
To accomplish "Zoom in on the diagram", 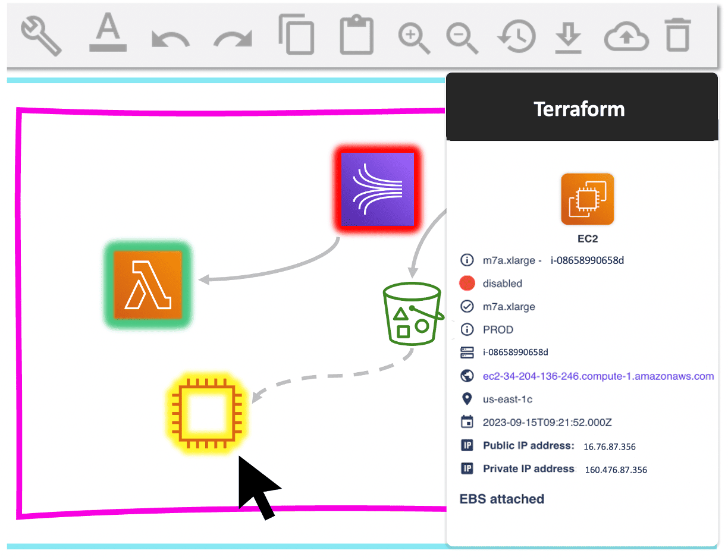I will [414, 37].
